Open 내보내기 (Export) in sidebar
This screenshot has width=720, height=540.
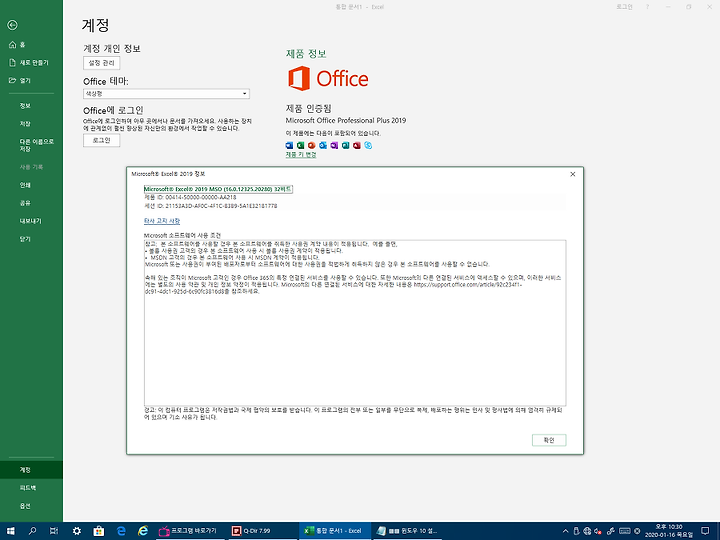31,221
